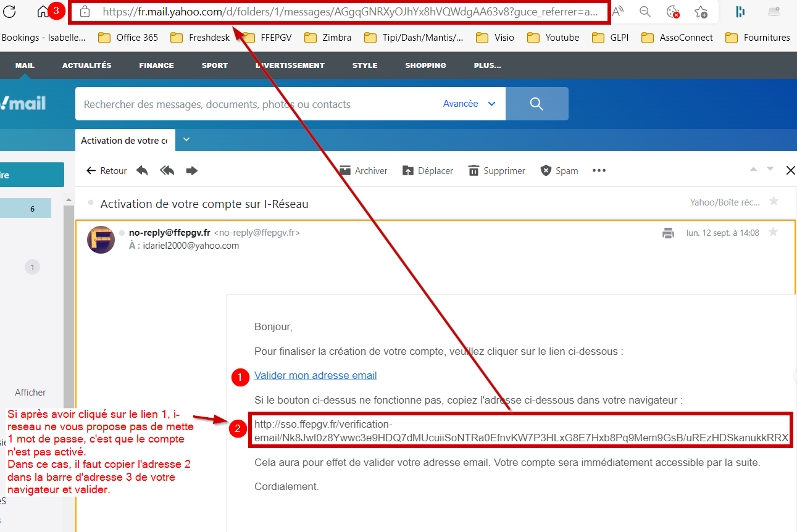Open Fournitures bookmark folder
797x532 pixels.
click(x=757, y=38)
